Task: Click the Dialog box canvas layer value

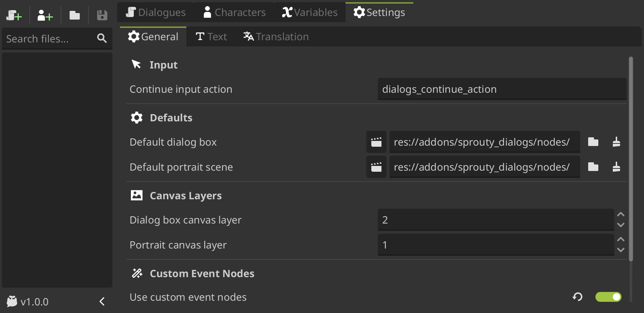Action: (496, 220)
